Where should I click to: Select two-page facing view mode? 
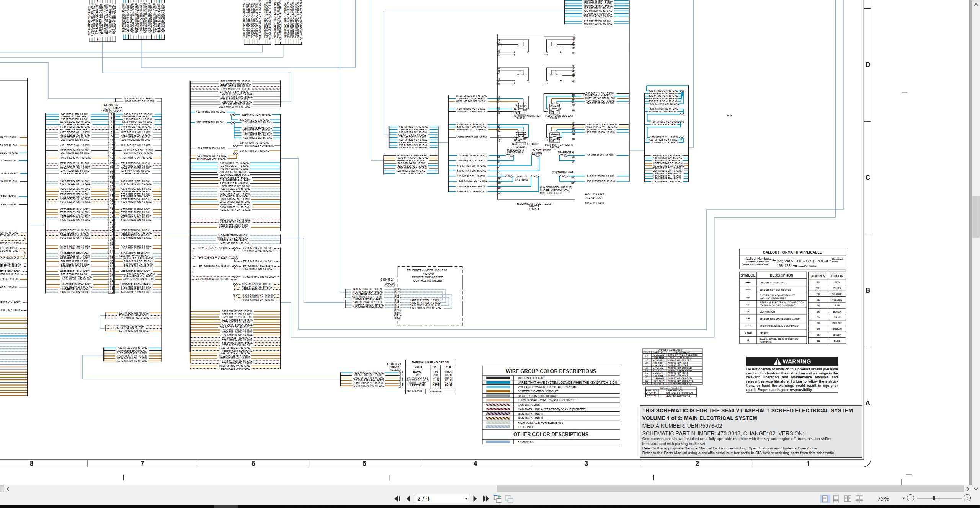[x=848, y=498]
